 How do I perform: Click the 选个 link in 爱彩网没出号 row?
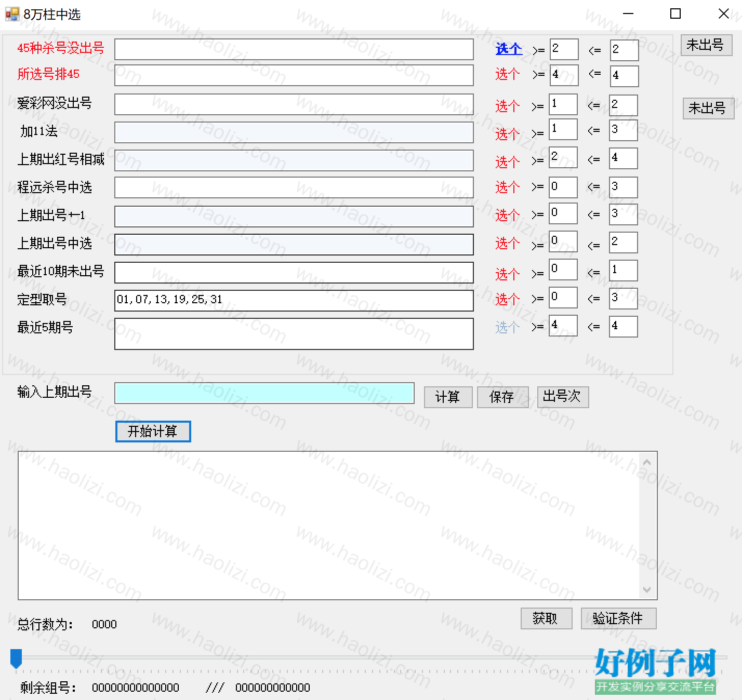click(508, 106)
